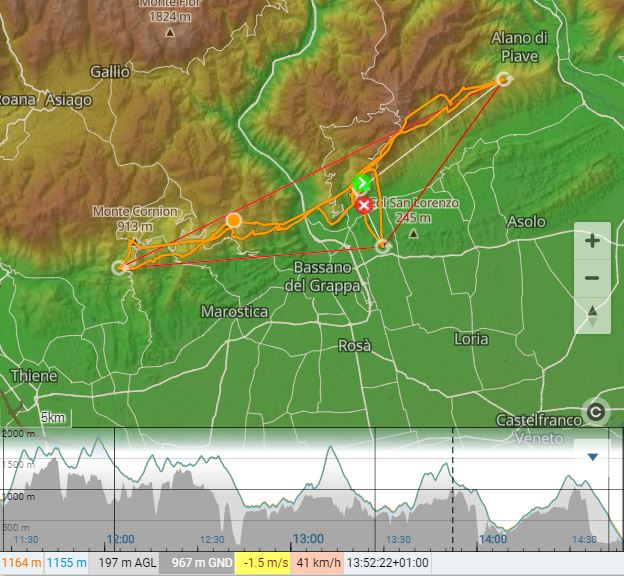Screen dimensions: 624x576
Task: Click the Col San Lorenzo peak triangle marker
Action: click(413, 234)
